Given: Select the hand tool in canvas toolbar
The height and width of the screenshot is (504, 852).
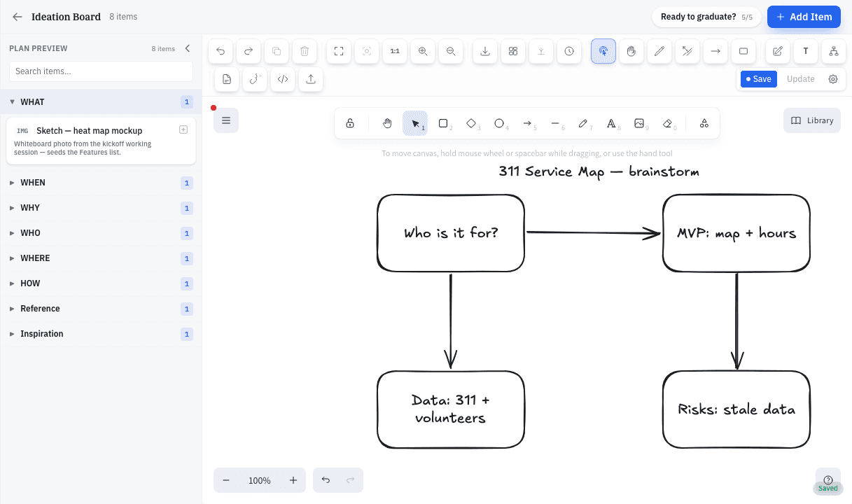Looking at the screenshot, I should pos(387,123).
